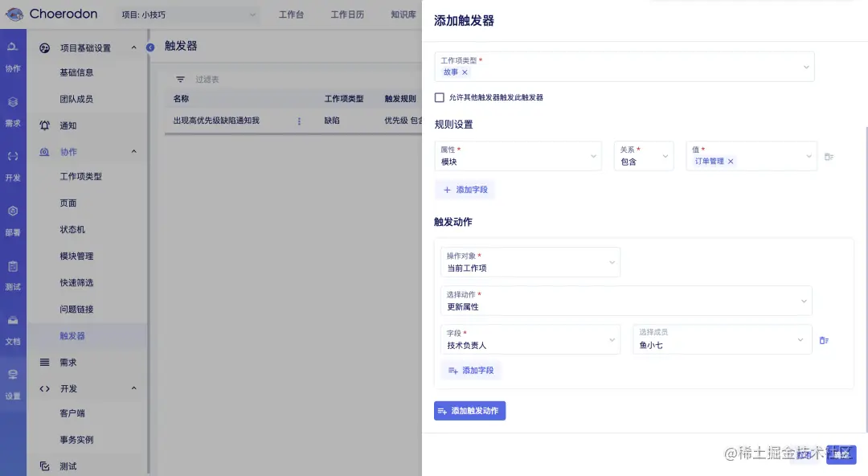Screen dimensions: 868x476
Task: Click 添加字段 under 规则设置
Action: click(465, 190)
